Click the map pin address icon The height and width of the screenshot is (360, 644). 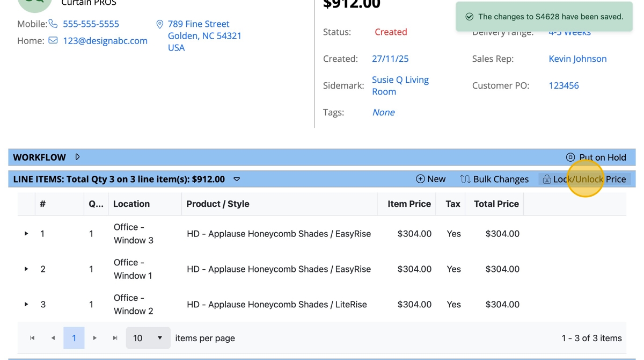pyautogui.click(x=159, y=24)
